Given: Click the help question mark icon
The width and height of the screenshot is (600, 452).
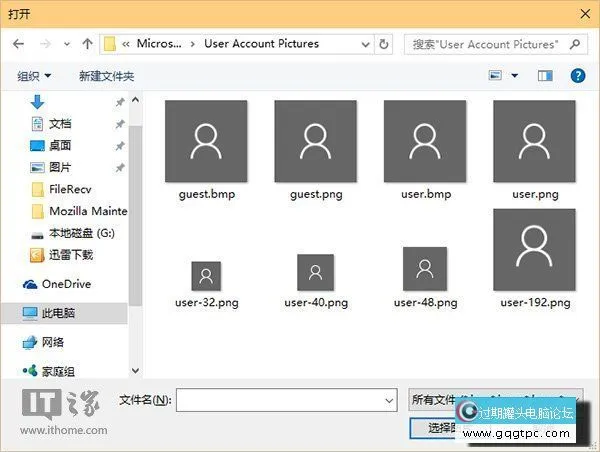Looking at the screenshot, I should coord(577,75).
